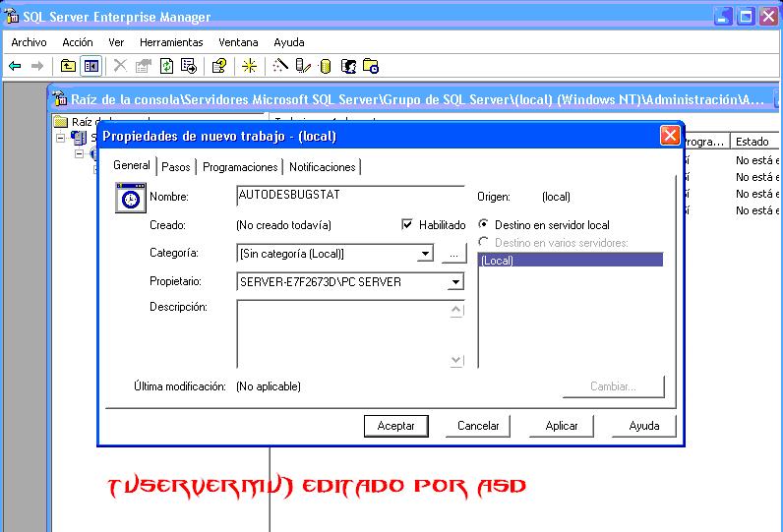Click the Cambiar... button

614,386
